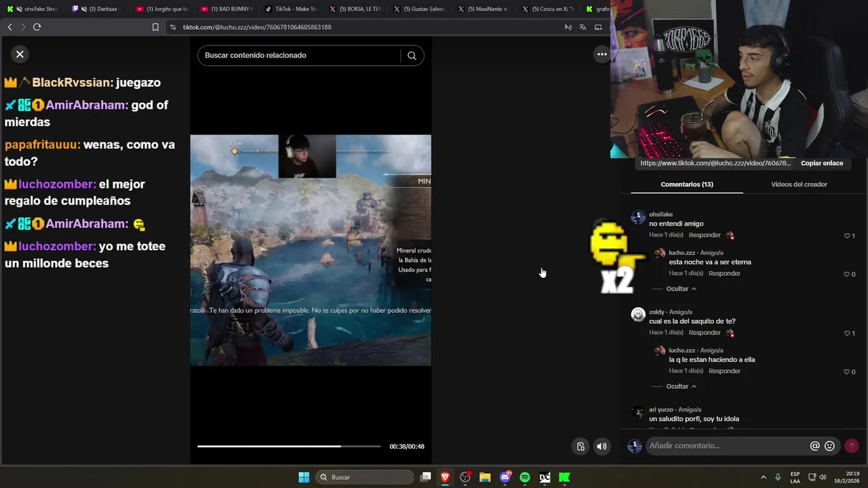
Task: Click the bookmark icon in address bar
Action: click(x=155, y=27)
